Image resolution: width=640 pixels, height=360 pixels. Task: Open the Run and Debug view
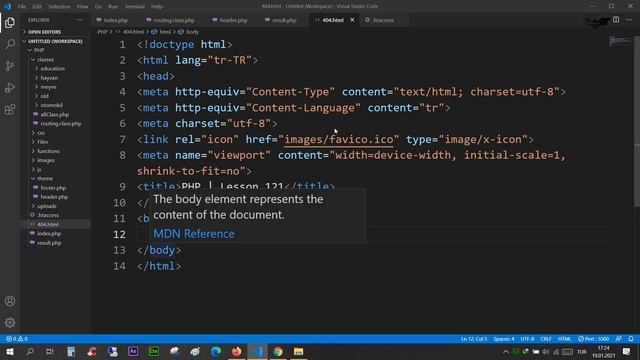click(10, 87)
